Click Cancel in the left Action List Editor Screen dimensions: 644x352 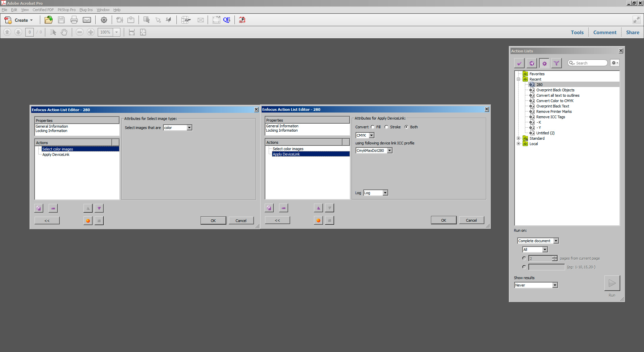point(241,221)
